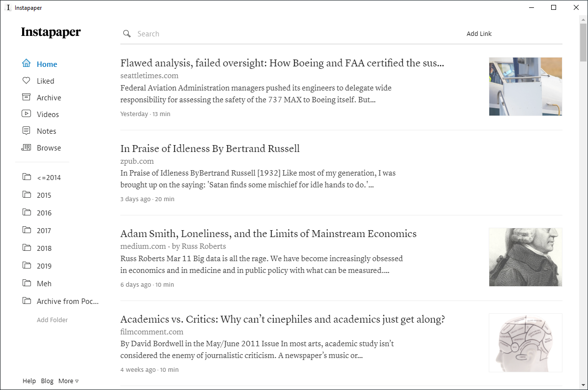Open the Blog link in footer

pyautogui.click(x=47, y=381)
